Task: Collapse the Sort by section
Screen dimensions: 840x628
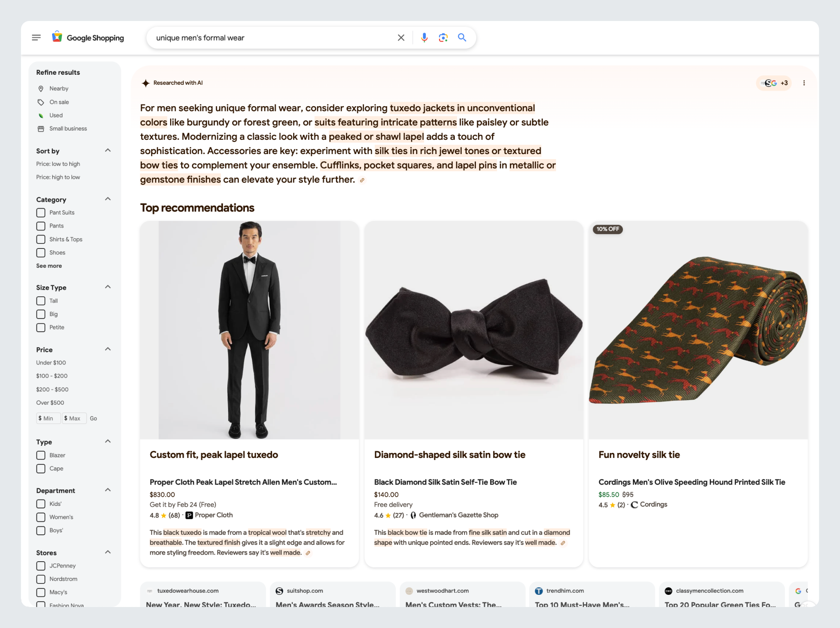Action: pyautogui.click(x=108, y=151)
